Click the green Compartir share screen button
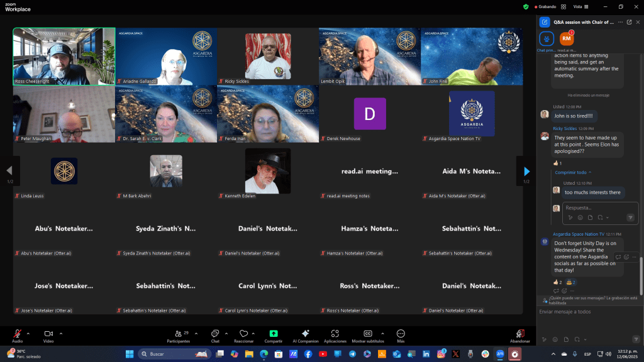This screenshot has width=644, height=362. [273, 333]
